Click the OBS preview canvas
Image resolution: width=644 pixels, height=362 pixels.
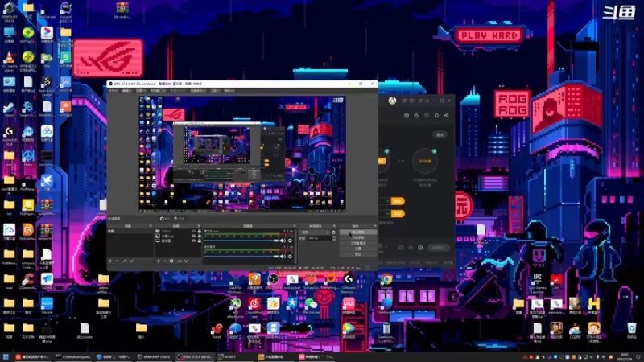click(242, 154)
